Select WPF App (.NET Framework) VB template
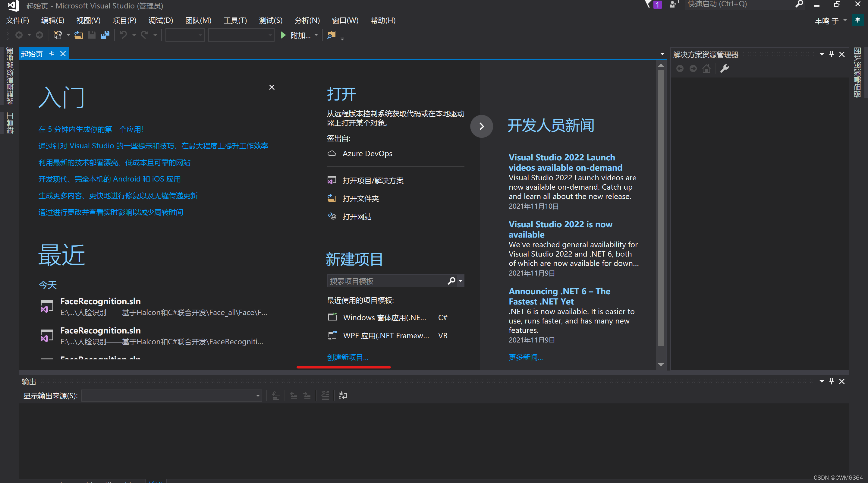Image resolution: width=868 pixels, height=483 pixels. pyautogui.click(x=388, y=335)
